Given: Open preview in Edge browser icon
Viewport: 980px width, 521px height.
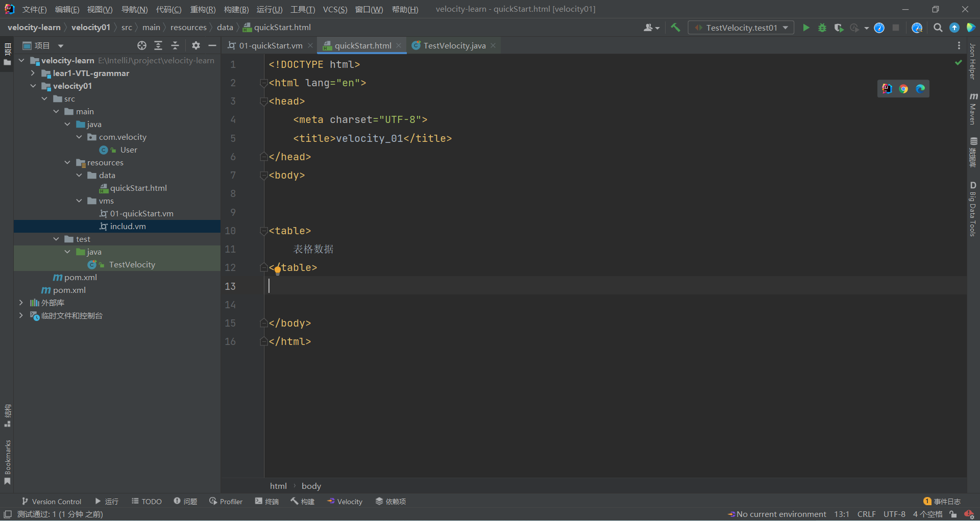Looking at the screenshot, I should 920,89.
